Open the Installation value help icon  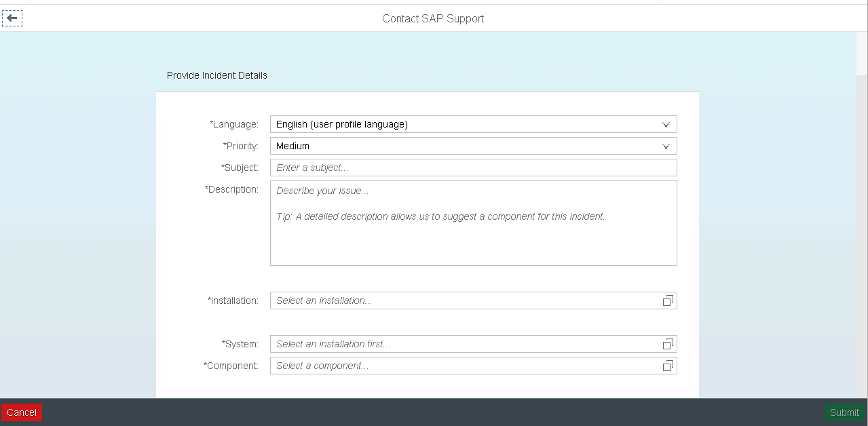pyautogui.click(x=668, y=301)
